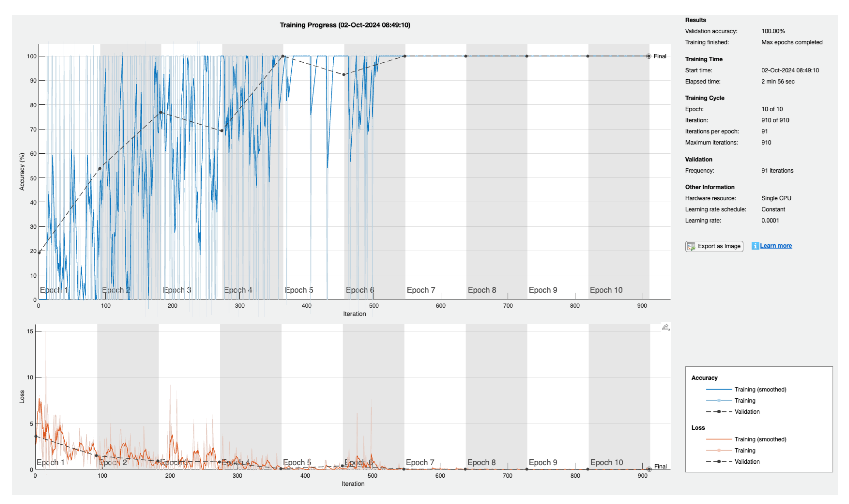The image size is (849, 504).
Task: Click Accuracy legend's Training (smoothed) blue line
Action: click(719, 389)
